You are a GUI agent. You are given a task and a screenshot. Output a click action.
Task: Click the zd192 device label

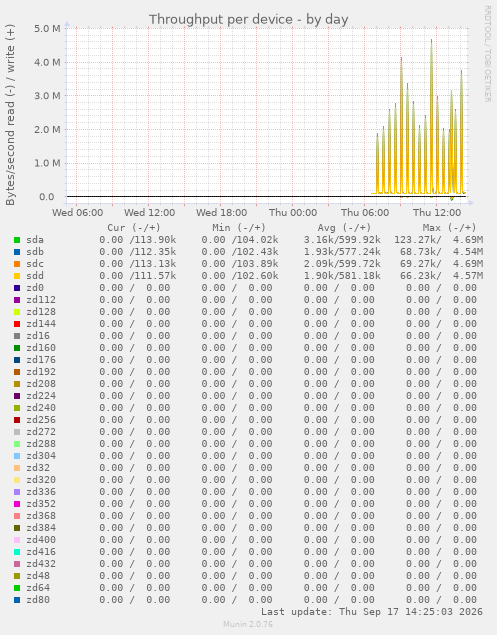tap(41, 372)
